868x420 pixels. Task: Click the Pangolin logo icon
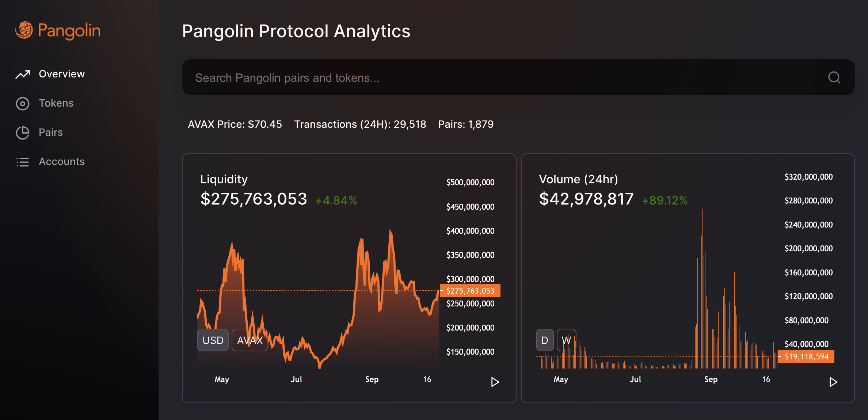click(24, 30)
